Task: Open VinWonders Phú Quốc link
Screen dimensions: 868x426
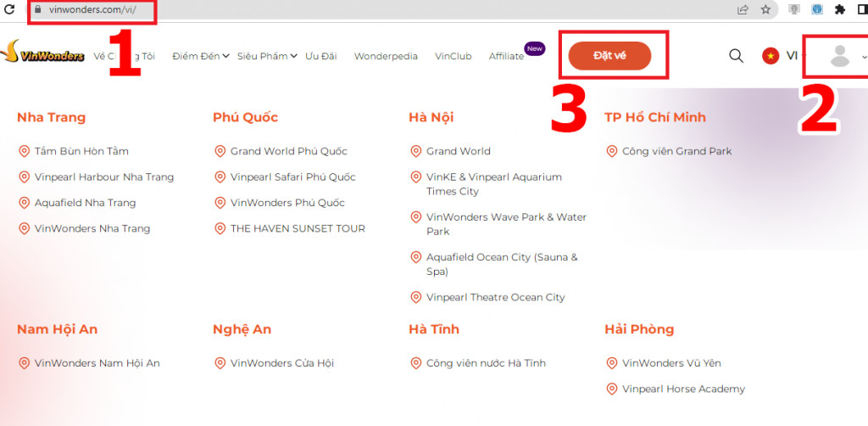Action: click(x=287, y=203)
